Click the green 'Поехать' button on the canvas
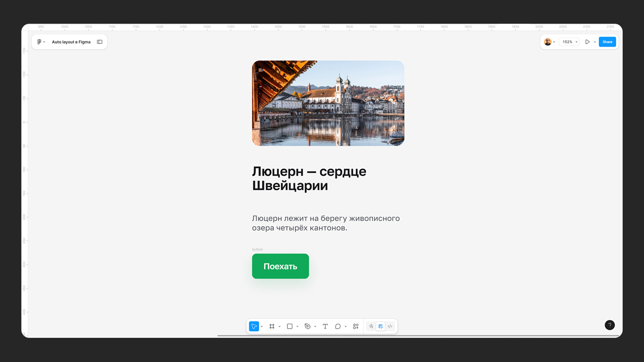The width and height of the screenshot is (644, 362). (x=280, y=266)
